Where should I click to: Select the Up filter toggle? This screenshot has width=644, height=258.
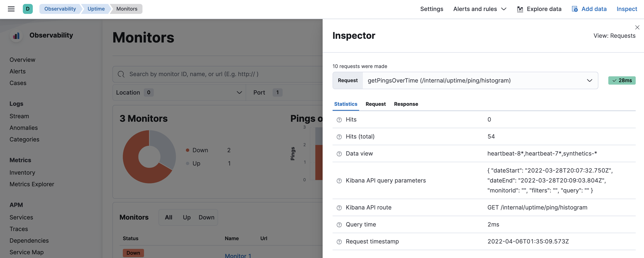point(187,217)
